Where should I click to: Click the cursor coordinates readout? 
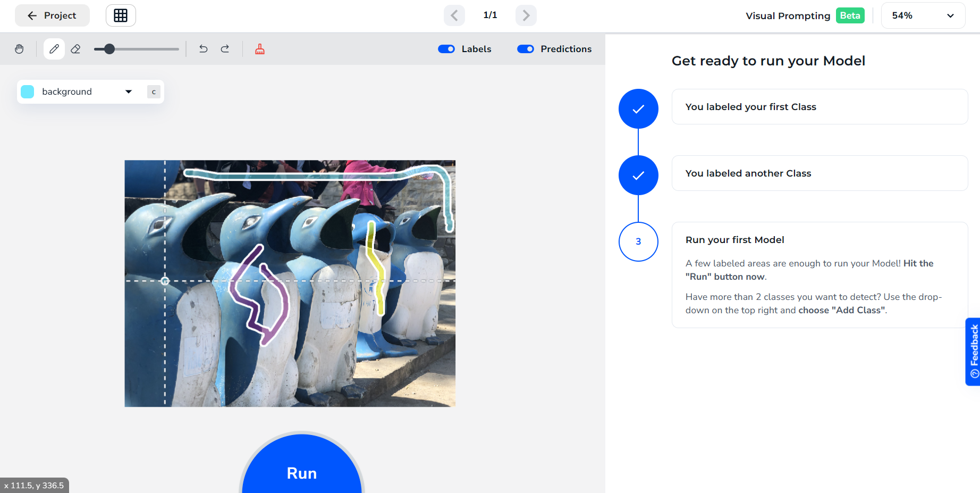pyautogui.click(x=34, y=485)
